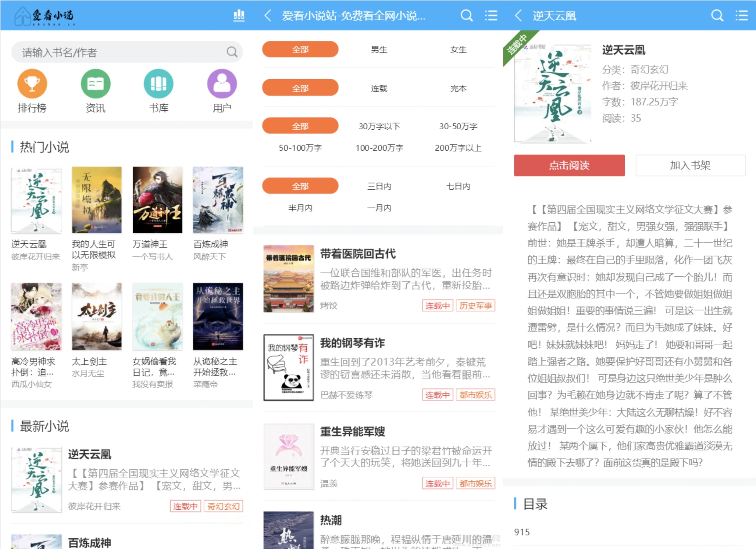This screenshot has width=756, height=549.
Task: Click 历史军事 tag on 带着医院回古代
Action: [475, 306]
